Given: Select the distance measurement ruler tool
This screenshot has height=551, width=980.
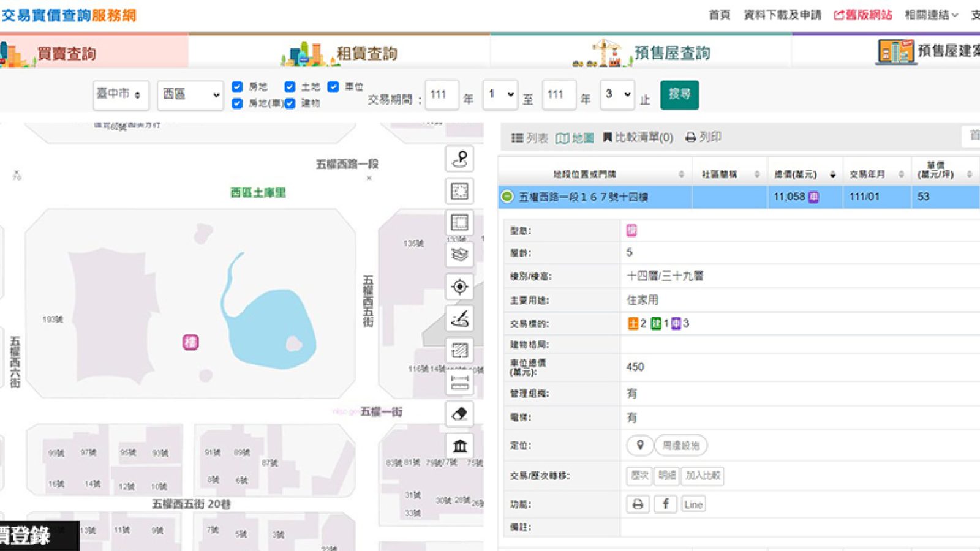Looking at the screenshot, I should (459, 382).
